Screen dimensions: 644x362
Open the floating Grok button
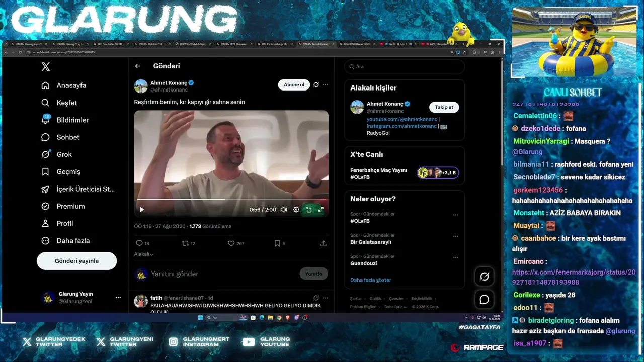click(485, 276)
